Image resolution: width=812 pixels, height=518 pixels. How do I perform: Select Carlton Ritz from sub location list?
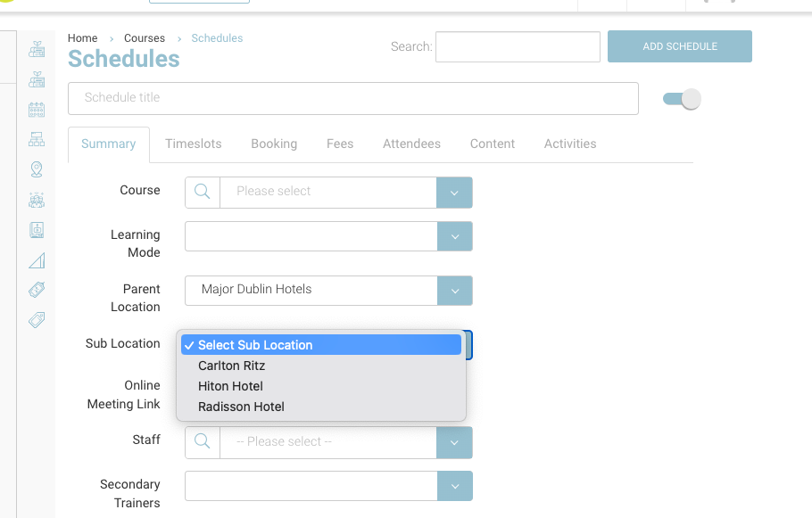232,366
